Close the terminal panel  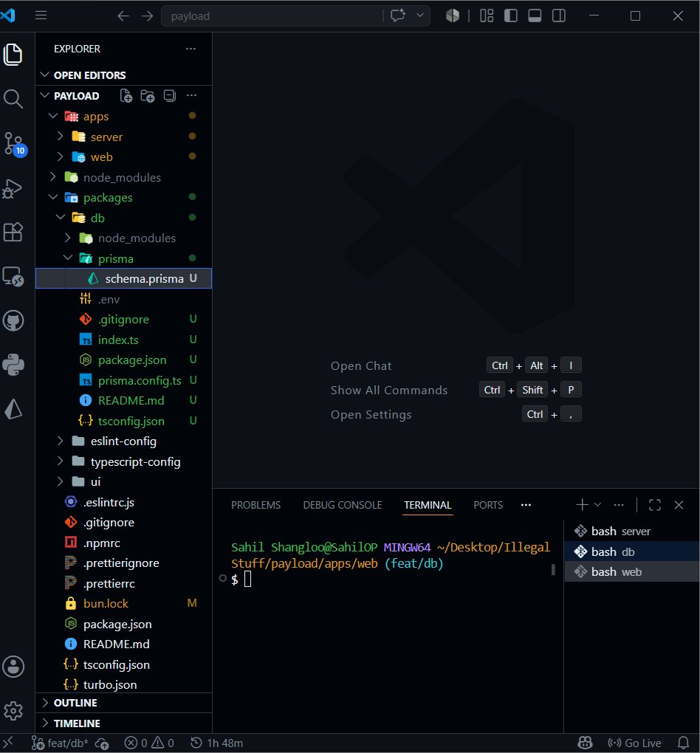click(x=679, y=505)
